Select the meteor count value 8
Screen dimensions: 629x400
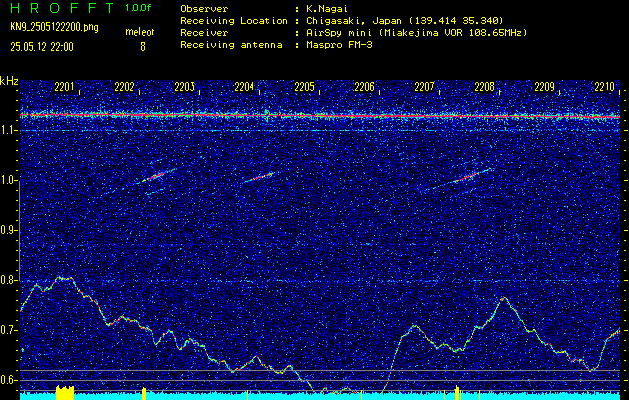143,47
